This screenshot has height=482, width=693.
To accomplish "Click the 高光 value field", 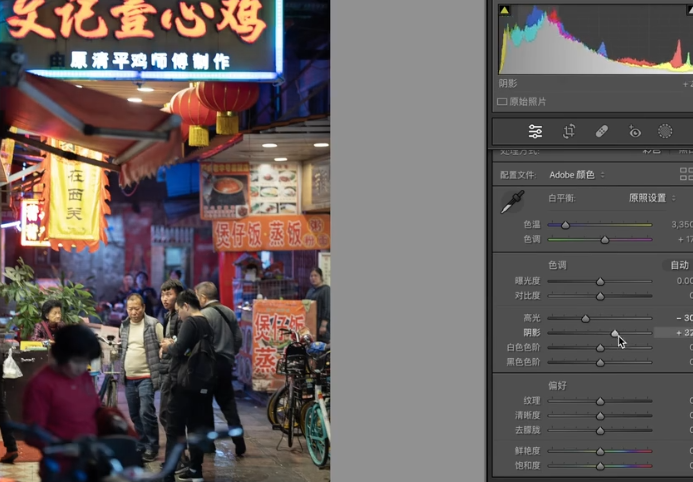I will [x=684, y=318].
